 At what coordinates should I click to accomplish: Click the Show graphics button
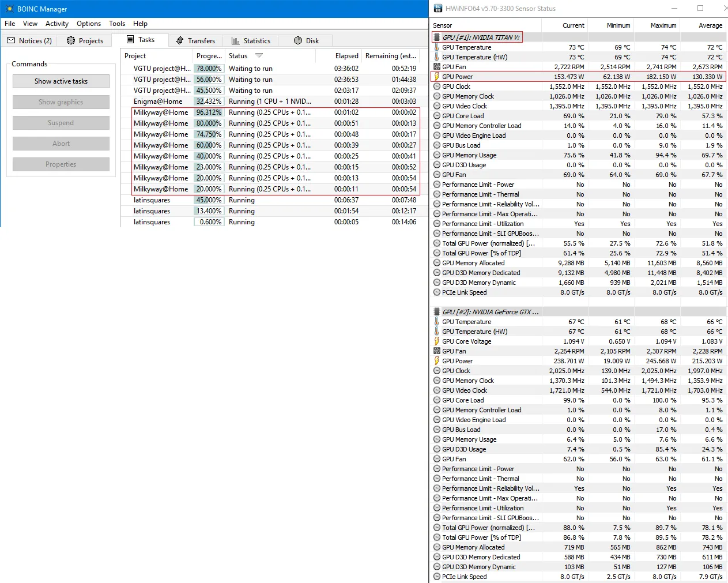[x=61, y=102]
